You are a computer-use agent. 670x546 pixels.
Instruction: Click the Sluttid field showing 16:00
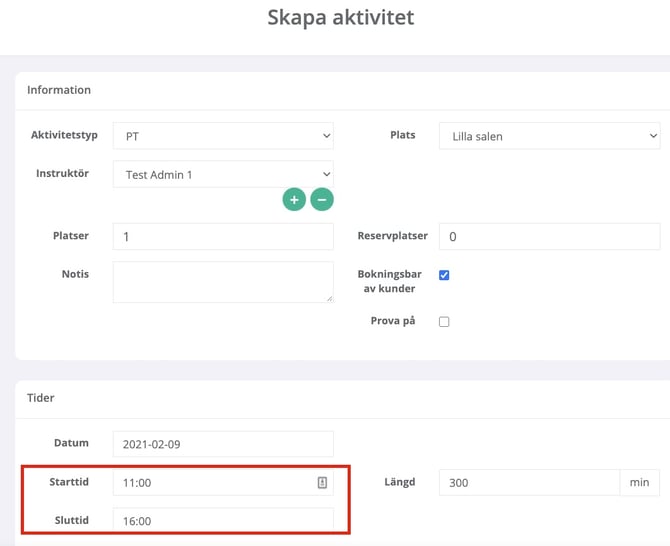point(223,521)
